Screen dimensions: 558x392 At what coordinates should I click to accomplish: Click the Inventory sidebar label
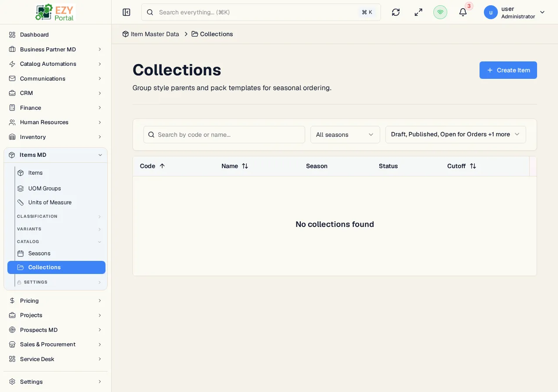(x=33, y=137)
